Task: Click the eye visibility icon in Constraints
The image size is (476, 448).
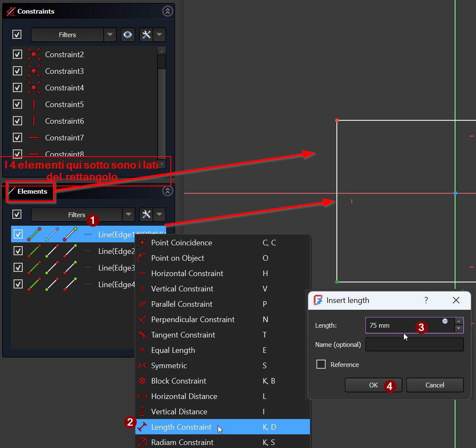Action: pos(128,35)
